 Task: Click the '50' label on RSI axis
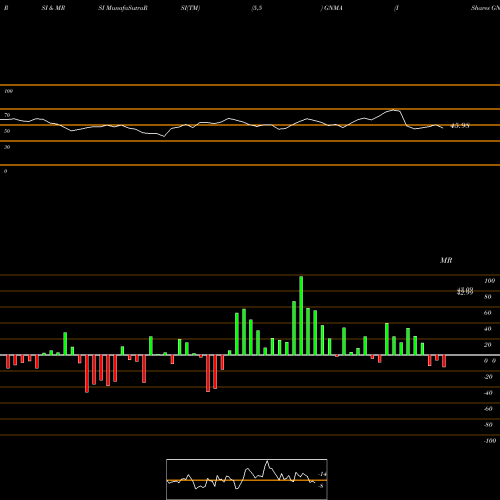[7, 131]
